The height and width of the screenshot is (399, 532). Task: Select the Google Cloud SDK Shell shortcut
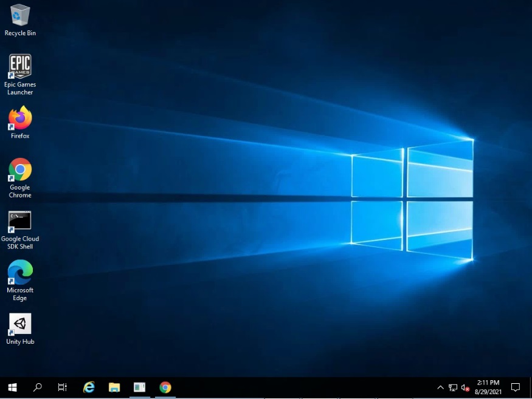[x=20, y=230]
